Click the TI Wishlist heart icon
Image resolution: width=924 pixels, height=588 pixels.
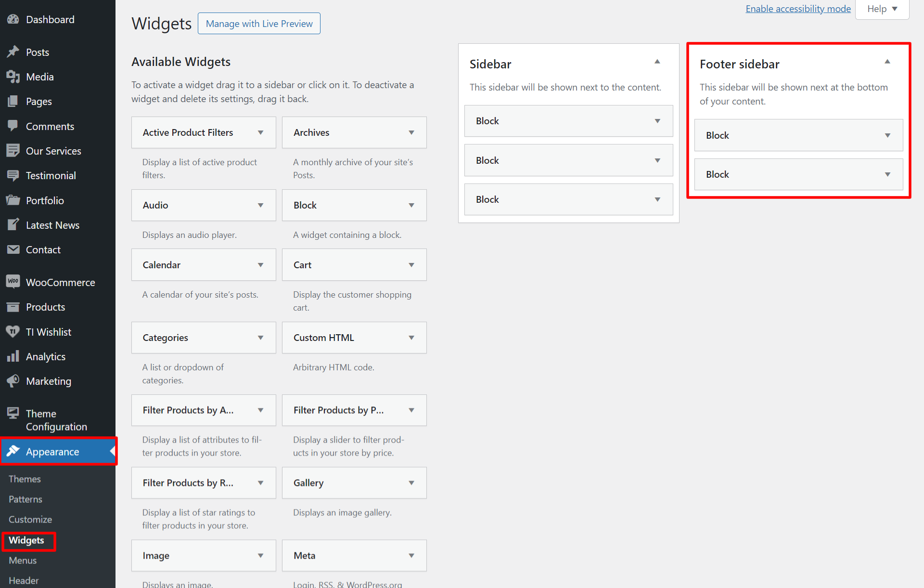[x=13, y=332]
